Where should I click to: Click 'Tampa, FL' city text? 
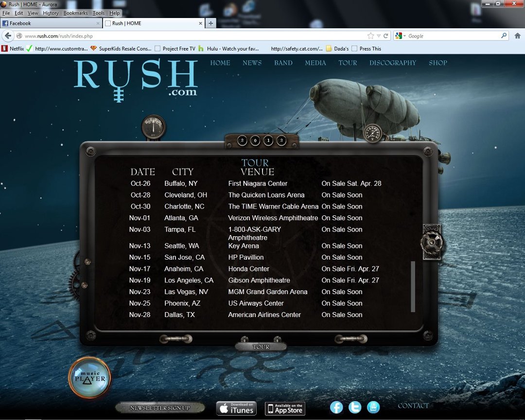pyautogui.click(x=180, y=229)
